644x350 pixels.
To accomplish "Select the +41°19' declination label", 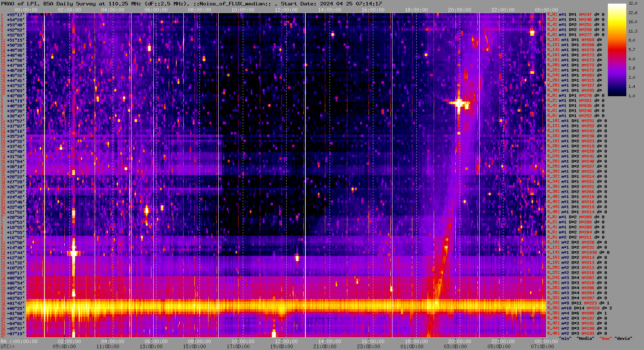I will (x=16, y=101).
